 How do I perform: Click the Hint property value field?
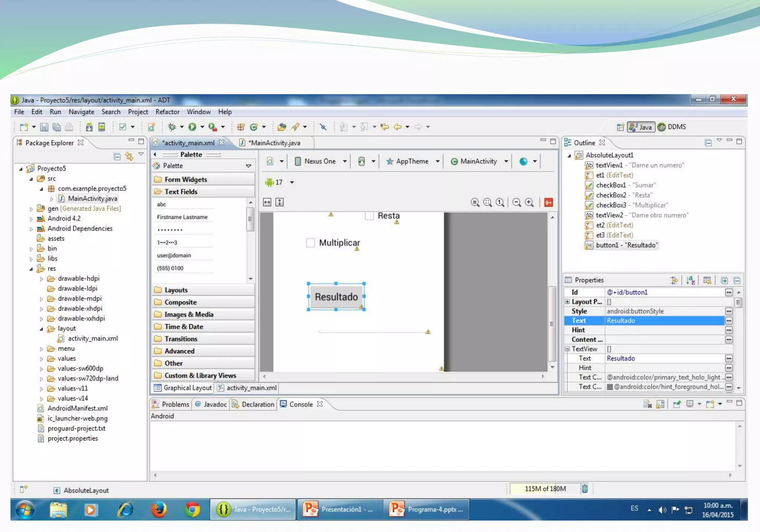(x=664, y=330)
